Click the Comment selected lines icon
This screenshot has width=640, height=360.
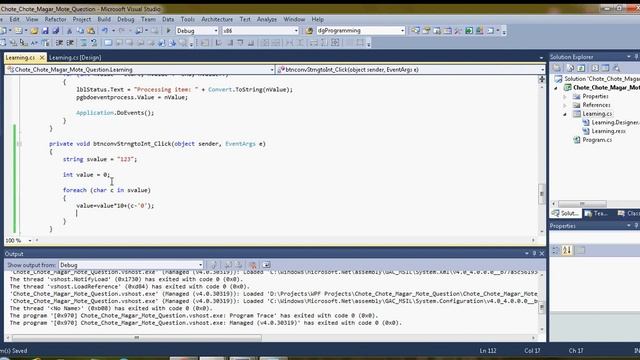click(x=83, y=42)
